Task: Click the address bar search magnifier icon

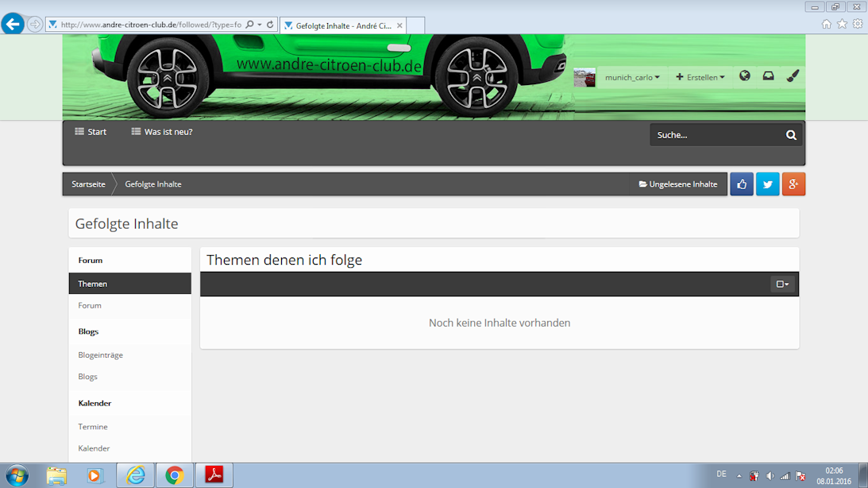Action: pos(249,25)
